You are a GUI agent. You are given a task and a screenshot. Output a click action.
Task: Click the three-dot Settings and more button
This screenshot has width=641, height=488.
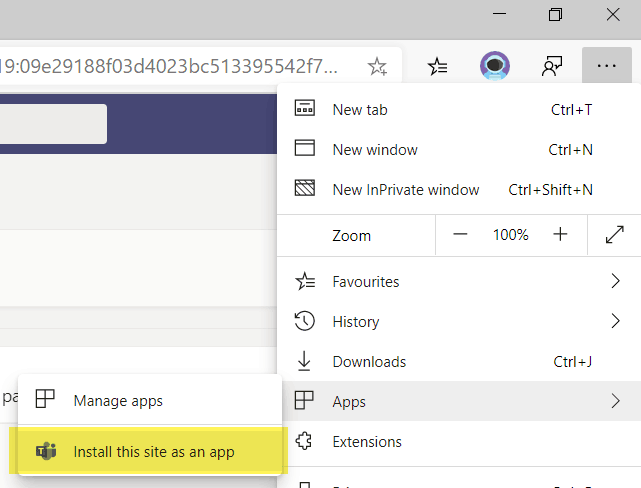tap(607, 66)
